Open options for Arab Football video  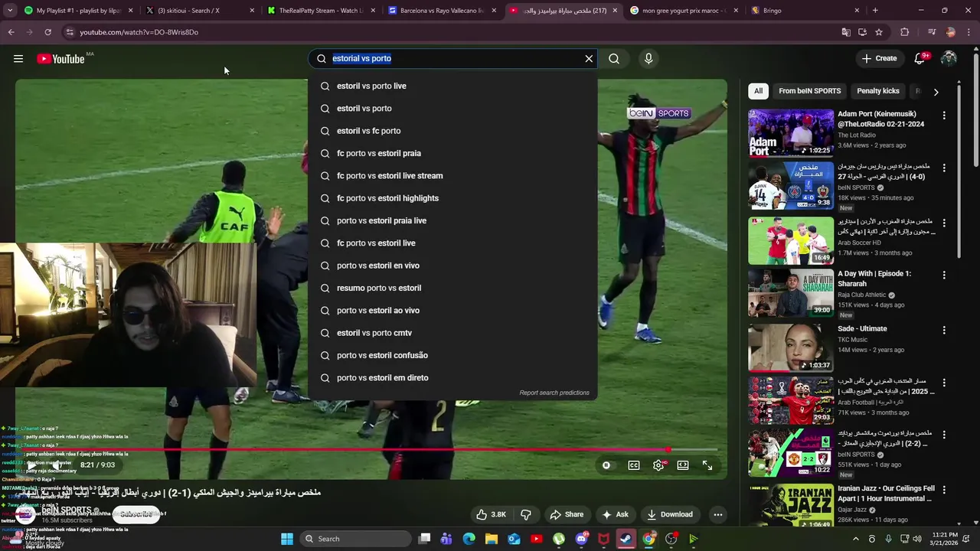(944, 382)
